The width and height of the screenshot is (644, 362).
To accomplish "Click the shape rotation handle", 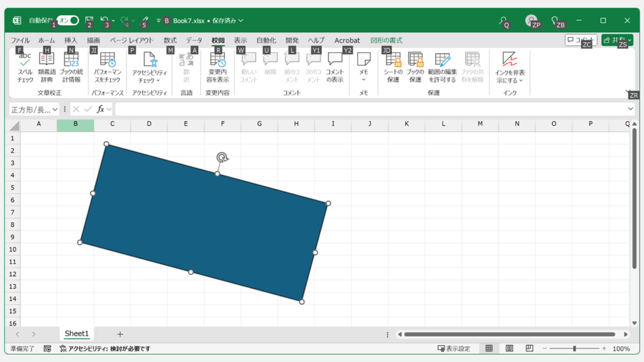I will (x=222, y=157).
